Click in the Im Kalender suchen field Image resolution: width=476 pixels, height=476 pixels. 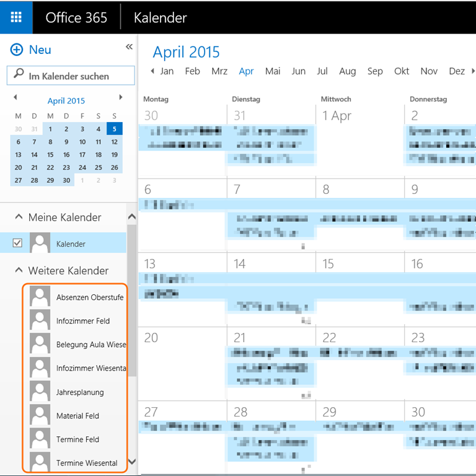77,76
